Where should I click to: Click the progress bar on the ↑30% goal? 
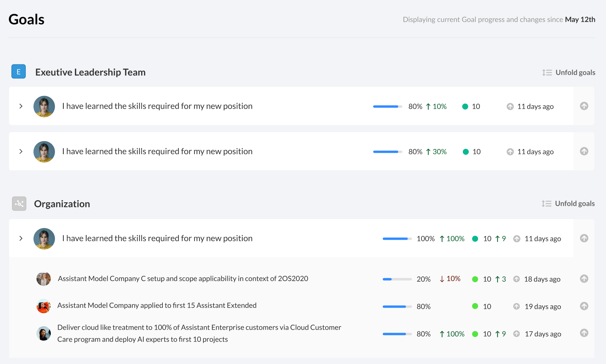pos(387,152)
